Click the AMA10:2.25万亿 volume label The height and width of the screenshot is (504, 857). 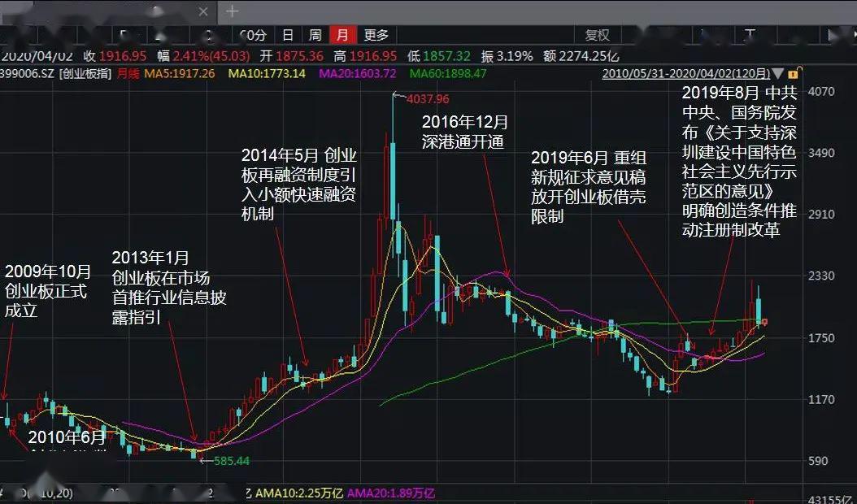coord(299,493)
